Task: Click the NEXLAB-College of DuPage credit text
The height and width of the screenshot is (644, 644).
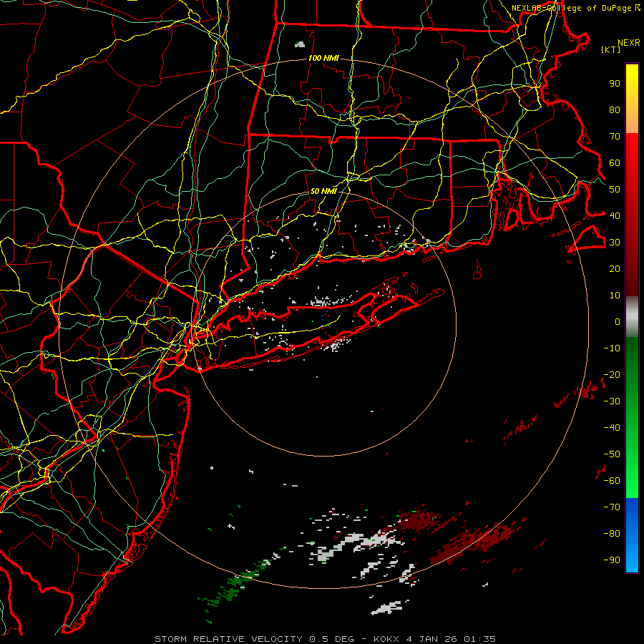Action: click(576, 8)
